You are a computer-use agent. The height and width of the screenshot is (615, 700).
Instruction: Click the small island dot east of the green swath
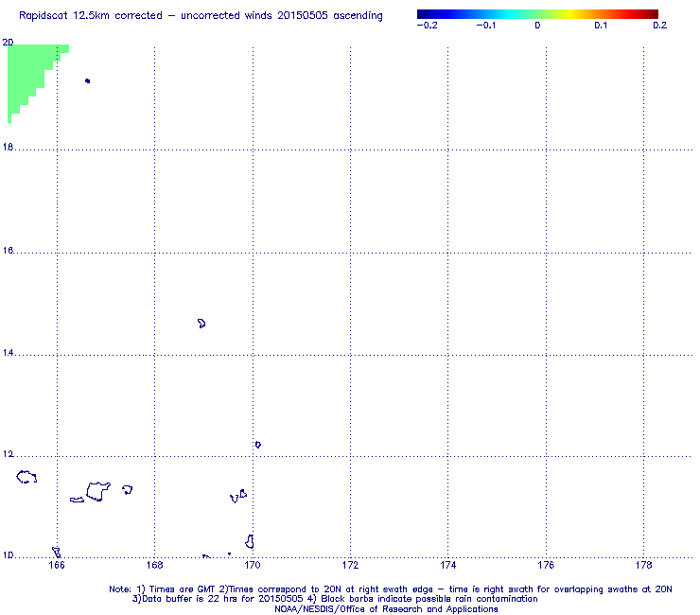coord(87,80)
